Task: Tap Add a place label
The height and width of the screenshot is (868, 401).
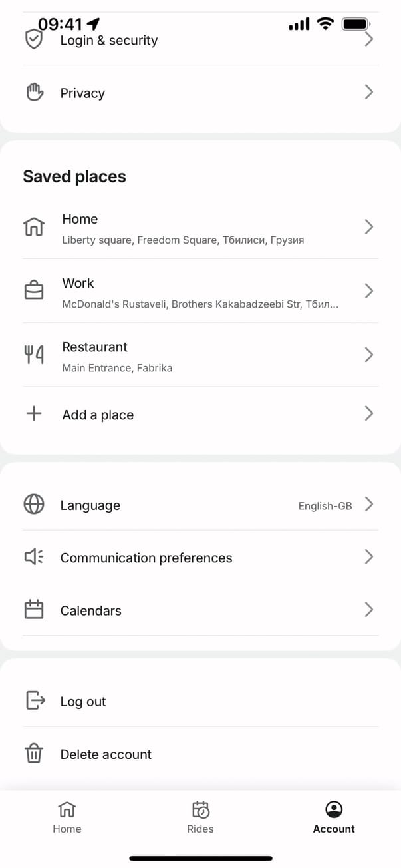Action: (x=98, y=415)
